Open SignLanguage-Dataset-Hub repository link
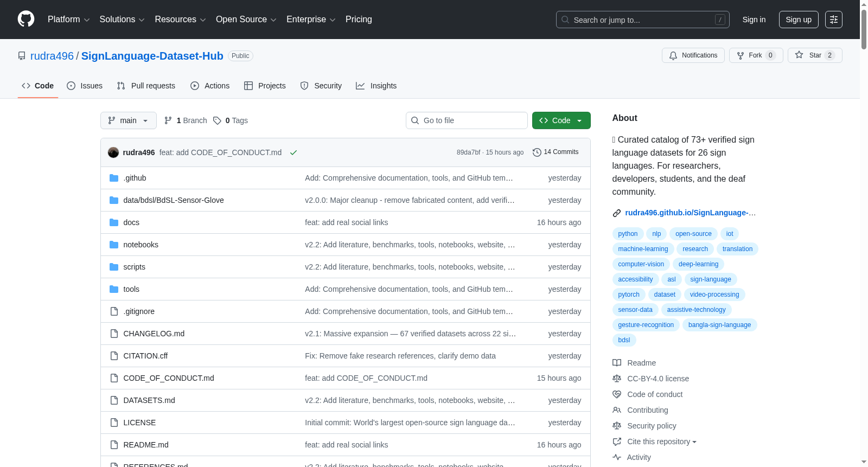Screen dimensions: 868x467 152,56
